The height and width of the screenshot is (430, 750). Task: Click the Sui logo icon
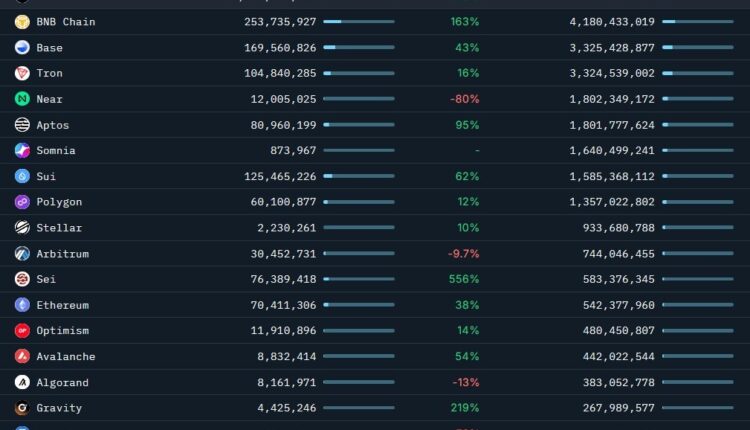[x=22, y=176]
